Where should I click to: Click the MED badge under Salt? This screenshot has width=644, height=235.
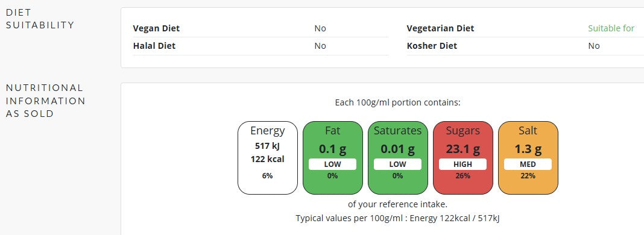(x=528, y=164)
